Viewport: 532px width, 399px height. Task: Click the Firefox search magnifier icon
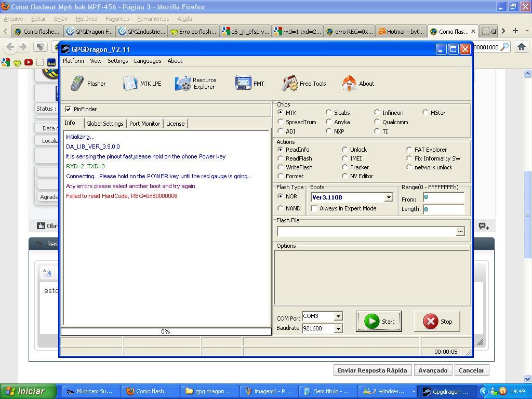point(505,47)
